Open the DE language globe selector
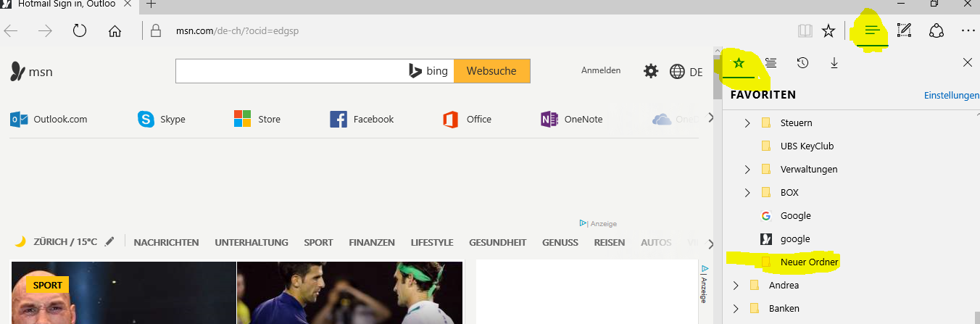 pyautogui.click(x=686, y=72)
